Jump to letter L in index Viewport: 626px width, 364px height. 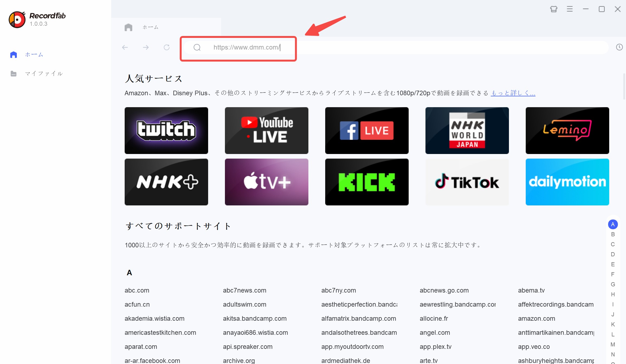pos(613,335)
